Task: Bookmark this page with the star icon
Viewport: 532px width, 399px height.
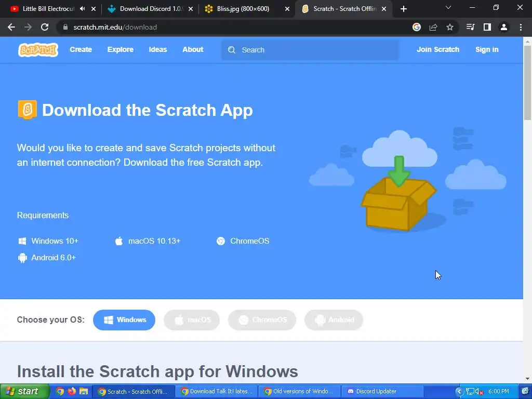Action: pyautogui.click(x=450, y=27)
